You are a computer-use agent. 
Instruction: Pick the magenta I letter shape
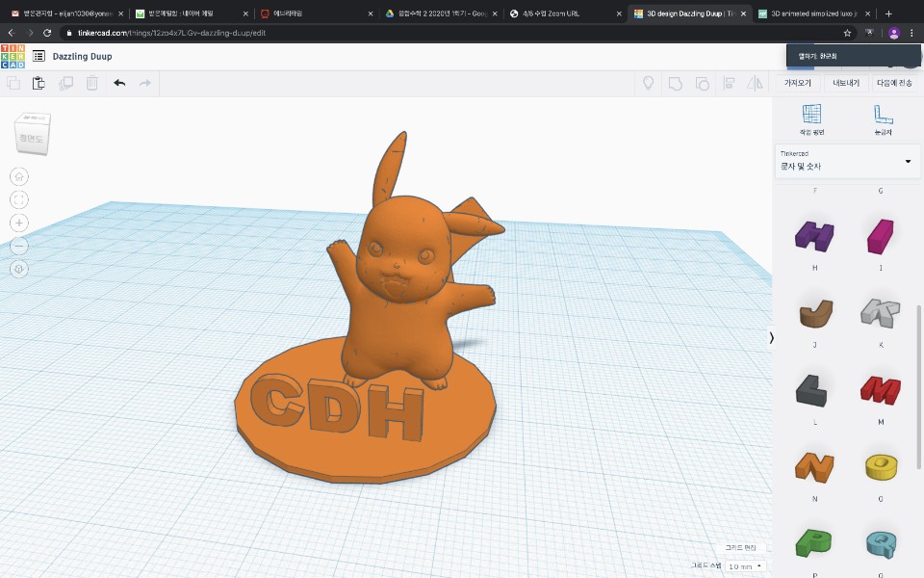click(x=881, y=237)
